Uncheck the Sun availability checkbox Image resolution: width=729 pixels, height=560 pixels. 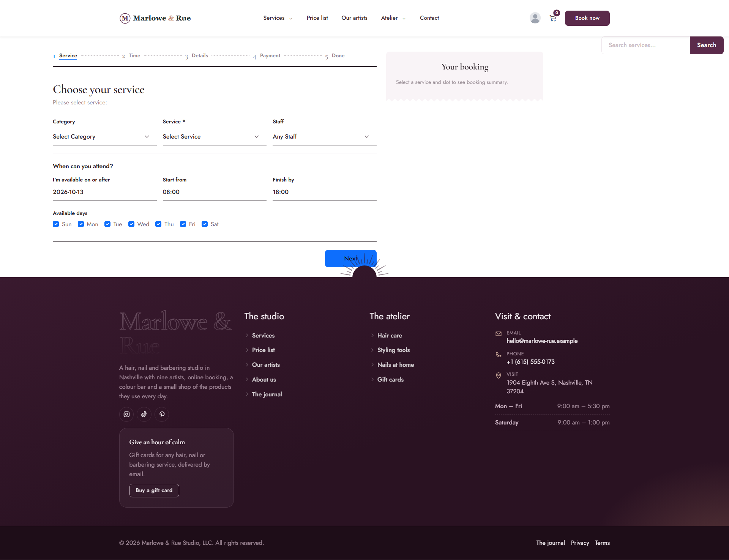click(56, 224)
